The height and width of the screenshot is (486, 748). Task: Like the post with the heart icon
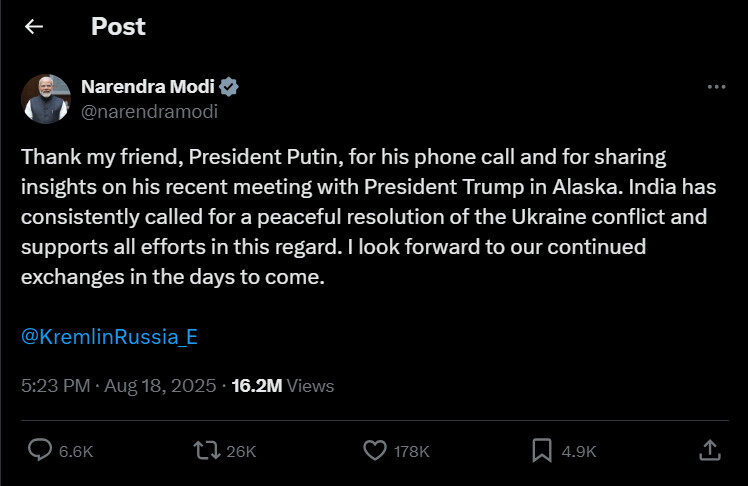374,451
